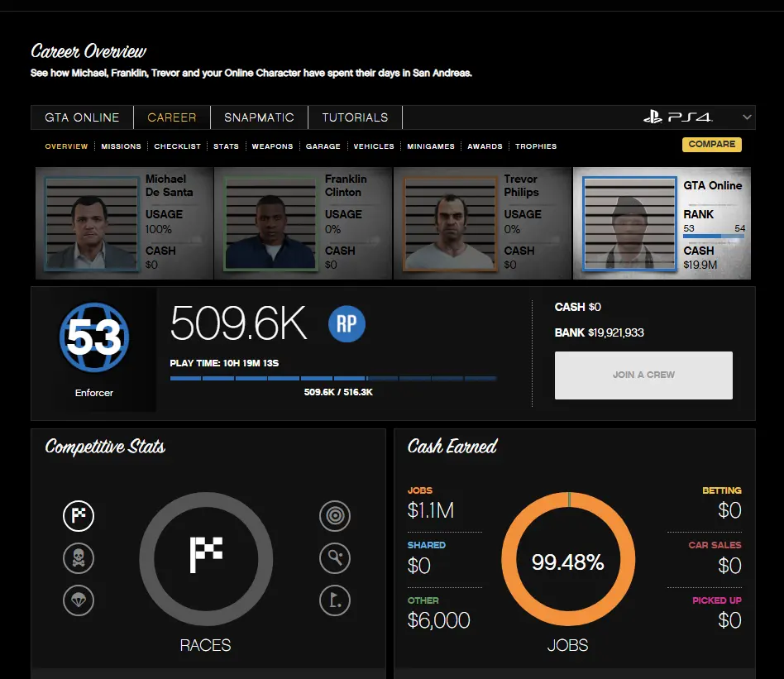Go to the MISSIONS section
Viewport: 784px width, 679px height.
[121, 146]
